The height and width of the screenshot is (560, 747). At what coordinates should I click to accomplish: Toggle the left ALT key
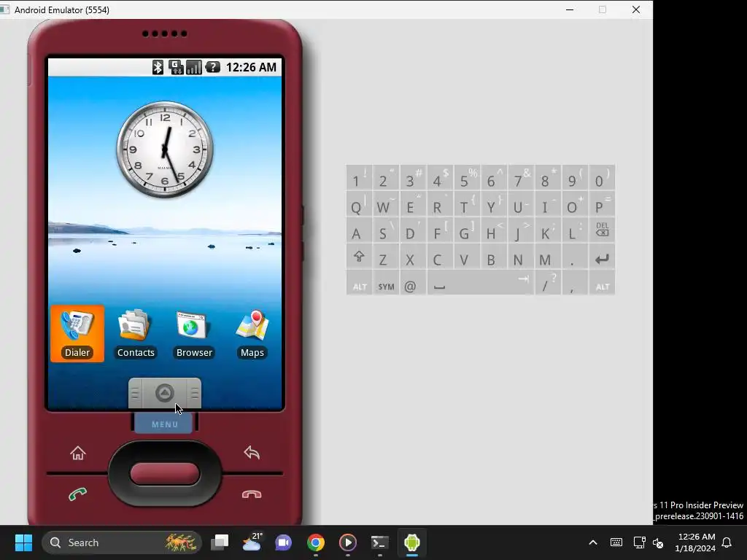359,283
